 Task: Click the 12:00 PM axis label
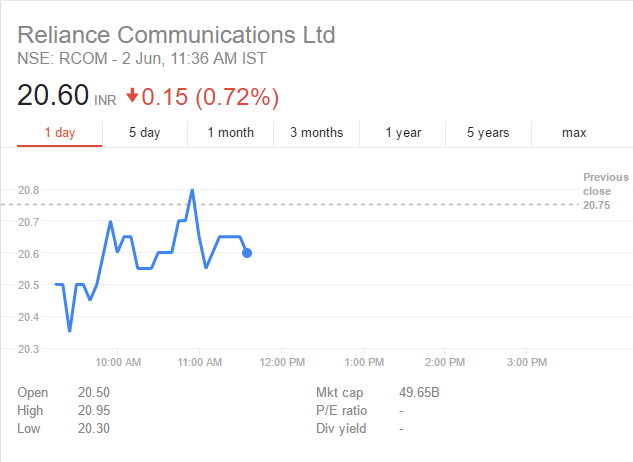282,362
